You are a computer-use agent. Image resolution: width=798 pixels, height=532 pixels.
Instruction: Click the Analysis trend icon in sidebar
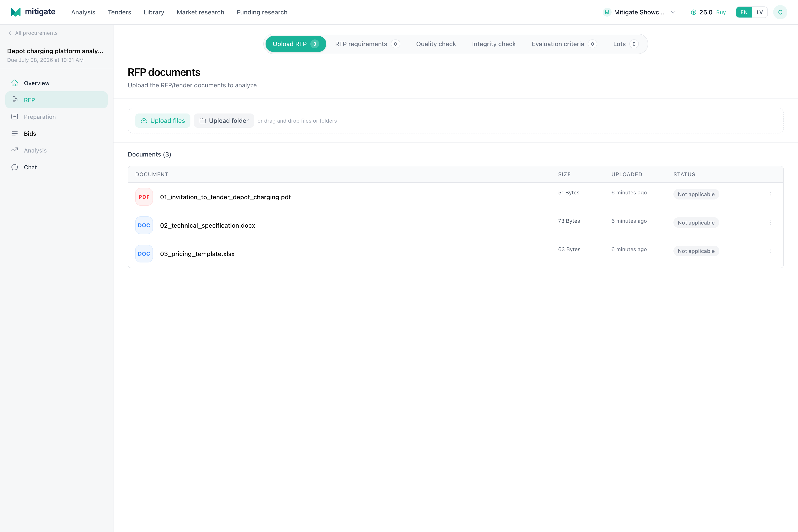coord(15,150)
